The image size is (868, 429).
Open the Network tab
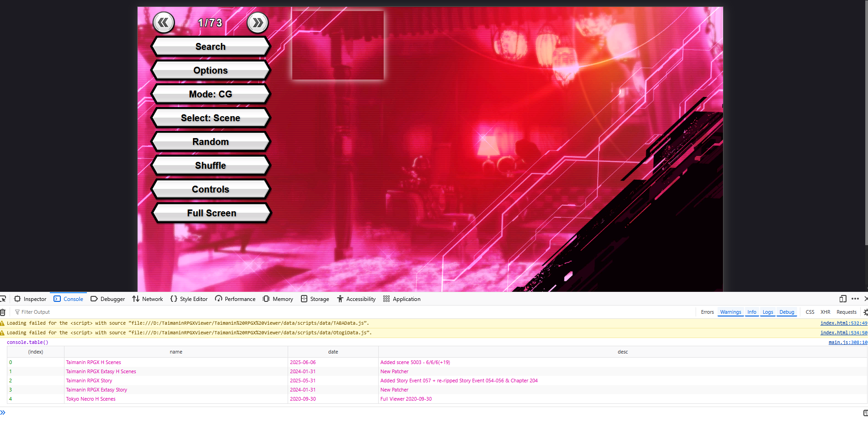coord(148,299)
